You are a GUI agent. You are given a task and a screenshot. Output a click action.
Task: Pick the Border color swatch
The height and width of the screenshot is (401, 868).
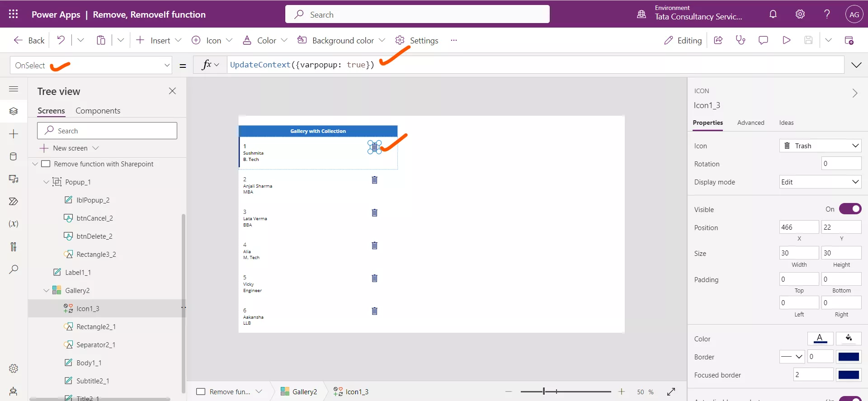[849, 356]
